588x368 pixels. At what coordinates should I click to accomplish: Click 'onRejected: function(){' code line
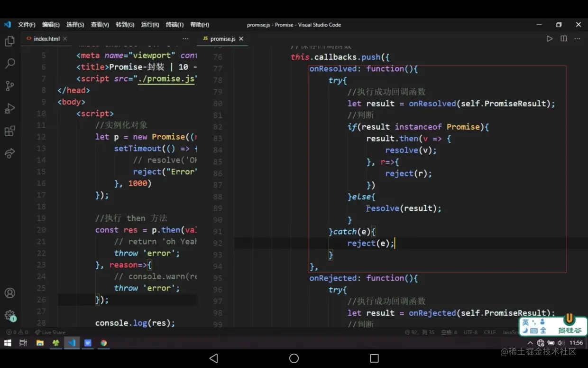click(x=364, y=278)
